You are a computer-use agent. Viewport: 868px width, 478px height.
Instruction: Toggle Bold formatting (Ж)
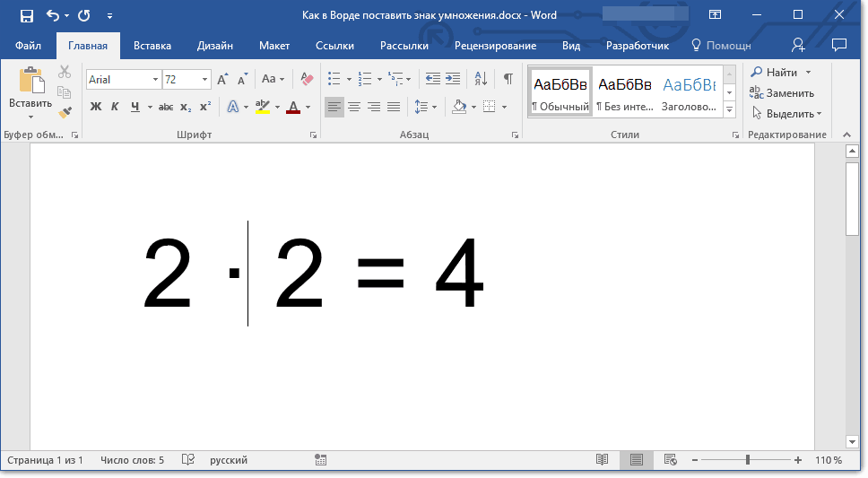[x=96, y=107]
